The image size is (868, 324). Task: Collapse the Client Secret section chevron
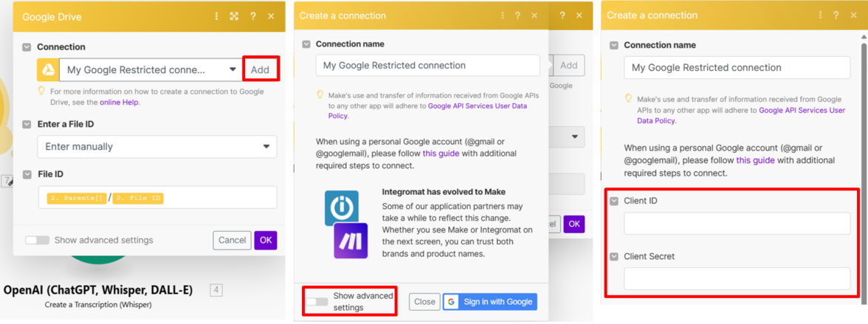pyautogui.click(x=614, y=257)
